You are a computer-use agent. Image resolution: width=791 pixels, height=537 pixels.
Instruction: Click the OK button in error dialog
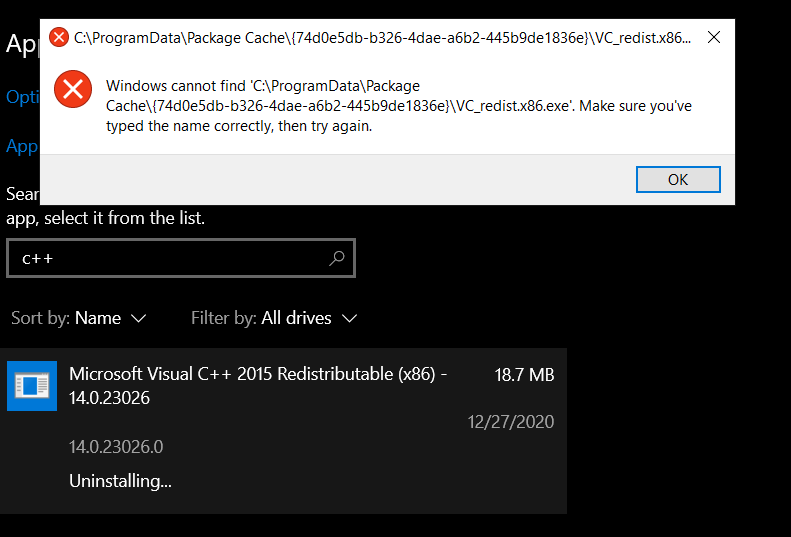[x=678, y=180]
